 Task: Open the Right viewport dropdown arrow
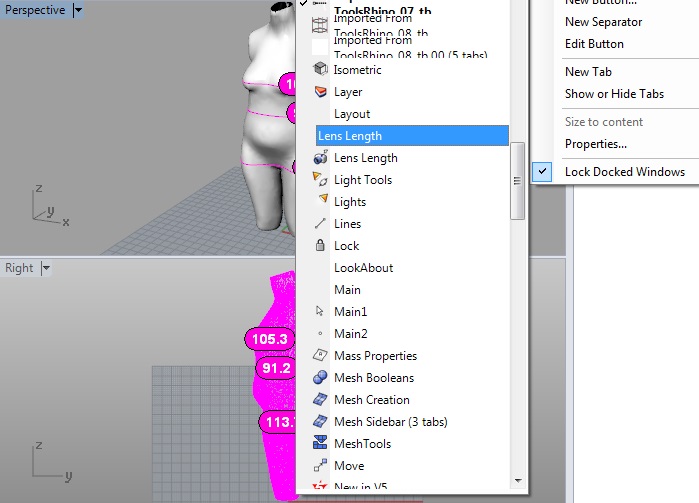(x=45, y=268)
